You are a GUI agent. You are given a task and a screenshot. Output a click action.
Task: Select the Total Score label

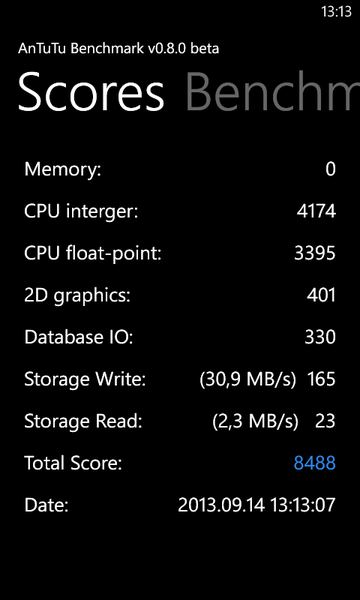pos(73,463)
